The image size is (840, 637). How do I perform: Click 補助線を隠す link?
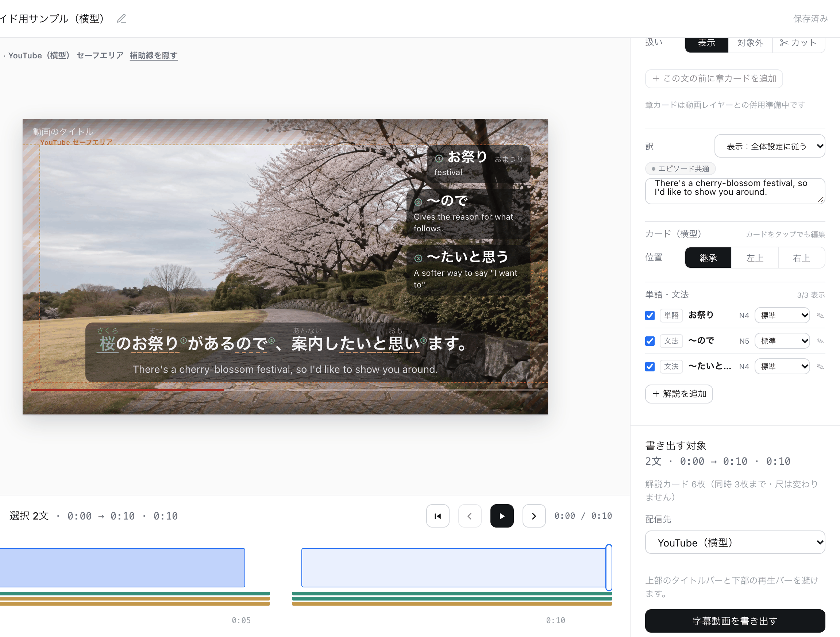(x=153, y=55)
